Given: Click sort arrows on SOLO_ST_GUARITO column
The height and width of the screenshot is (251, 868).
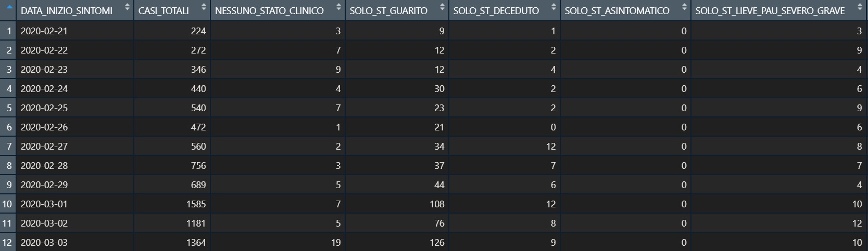Looking at the screenshot, I should (442, 8).
